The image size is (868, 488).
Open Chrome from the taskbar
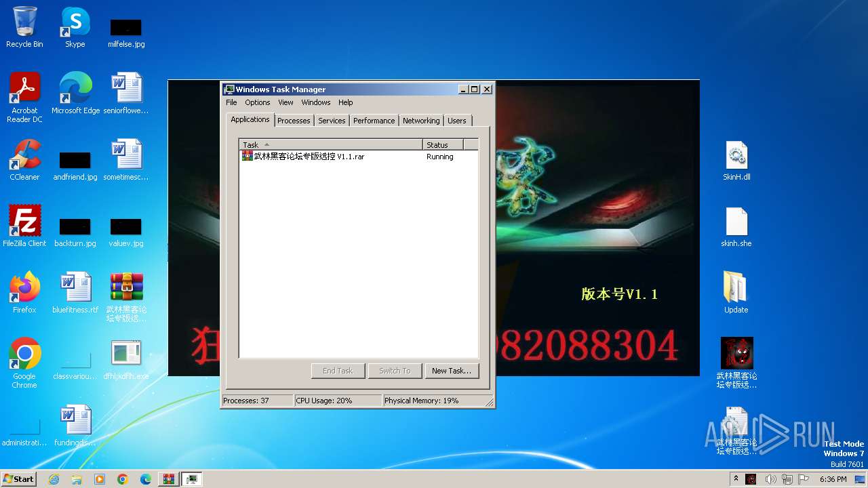click(x=123, y=479)
